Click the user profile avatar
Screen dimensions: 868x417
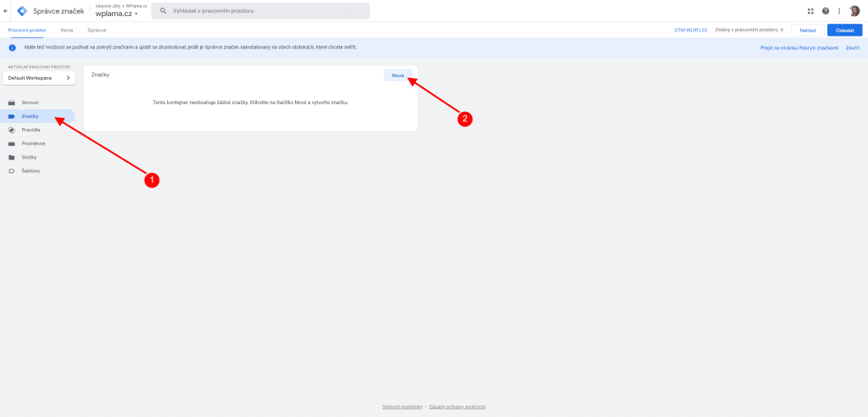pyautogui.click(x=854, y=10)
